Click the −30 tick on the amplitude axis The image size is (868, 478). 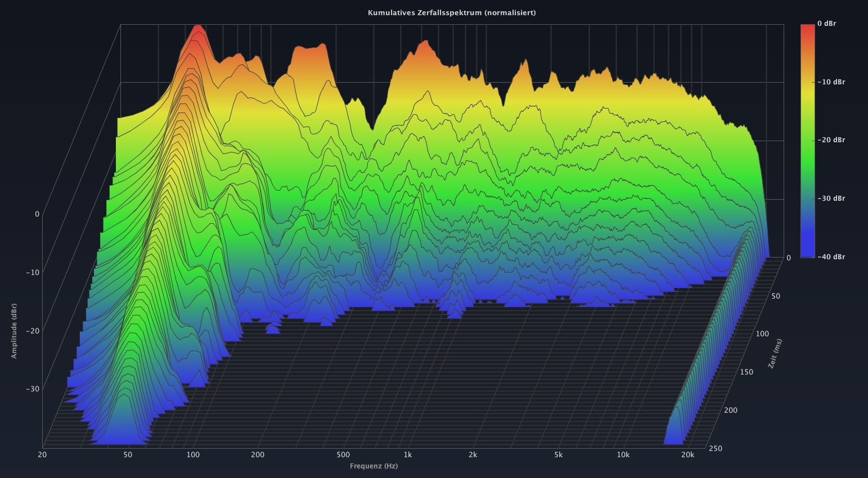coord(32,389)
